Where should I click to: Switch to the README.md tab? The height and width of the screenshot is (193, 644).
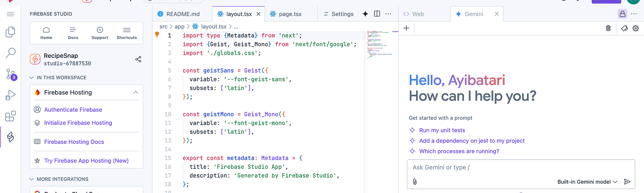coord(178,14)
